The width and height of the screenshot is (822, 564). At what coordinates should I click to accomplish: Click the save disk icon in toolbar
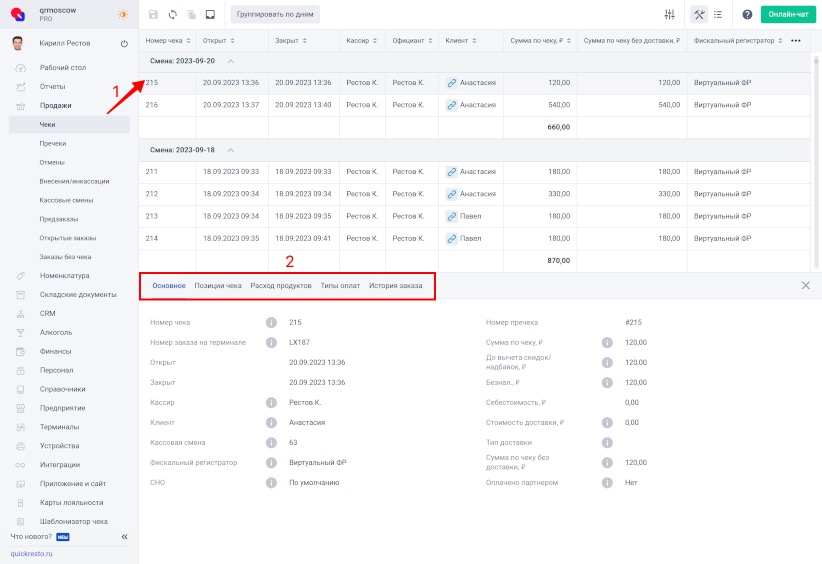[154, 15]
